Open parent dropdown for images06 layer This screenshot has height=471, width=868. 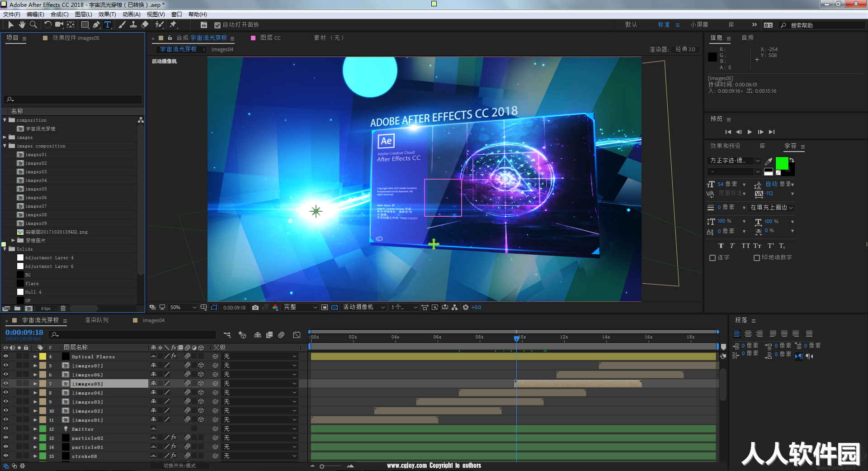pos(260,375)
